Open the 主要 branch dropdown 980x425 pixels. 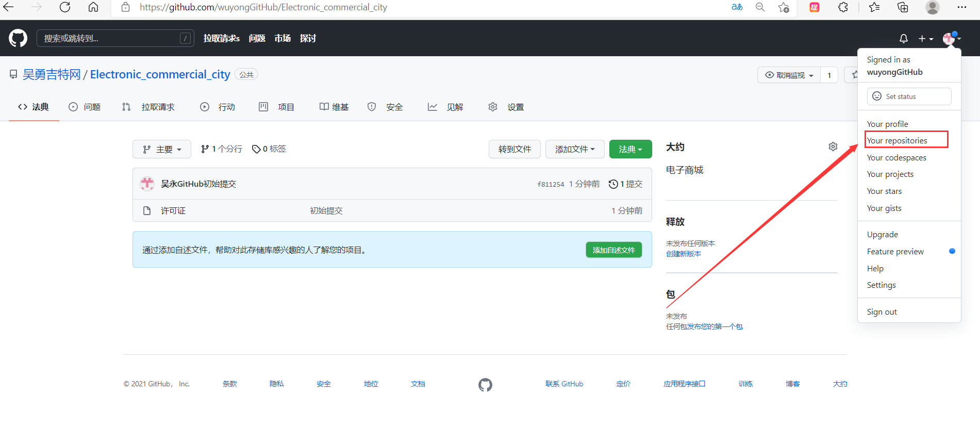(162, 149)
